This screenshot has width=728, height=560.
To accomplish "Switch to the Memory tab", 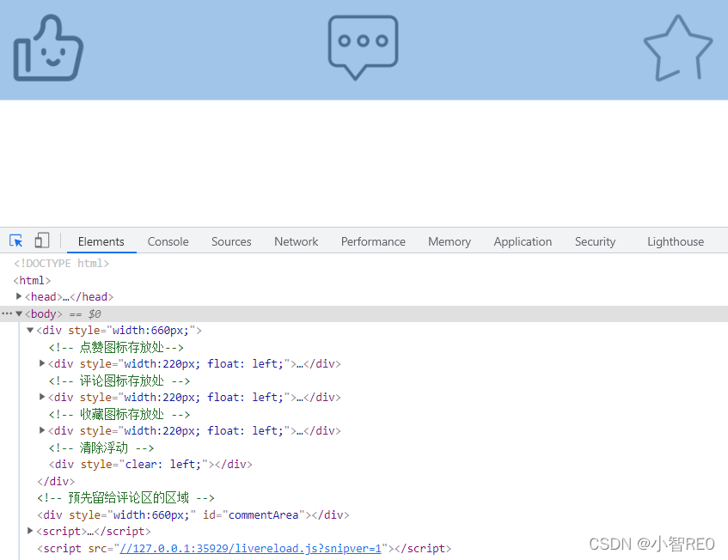I will coord(450,241).
